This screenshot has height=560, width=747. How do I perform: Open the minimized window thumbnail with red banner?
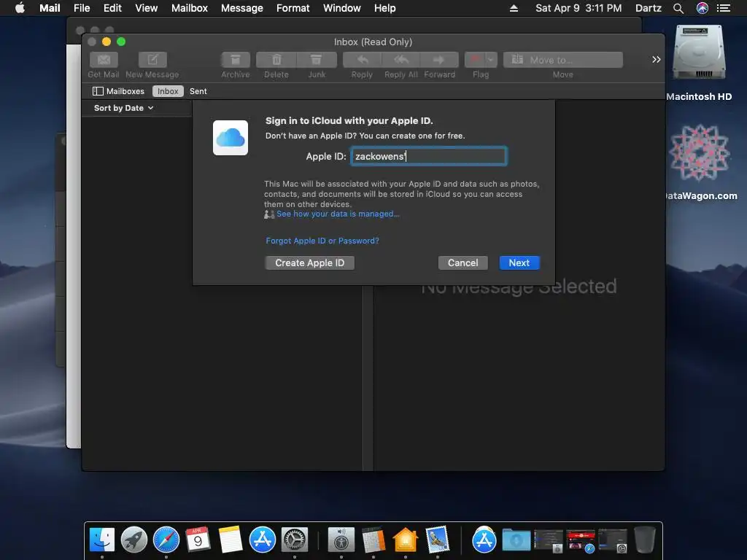pos(581,541)
